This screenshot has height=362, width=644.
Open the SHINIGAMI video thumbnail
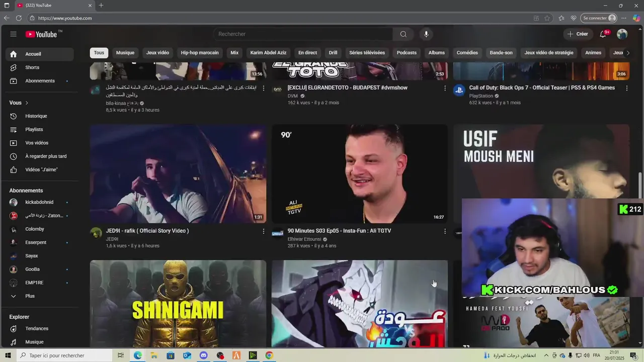[x=178, y=304]
